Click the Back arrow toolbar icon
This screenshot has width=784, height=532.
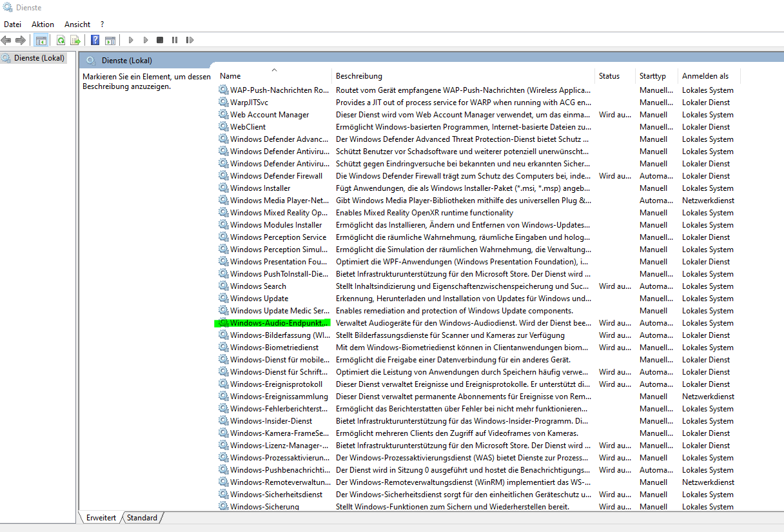[x=6, y=40]
